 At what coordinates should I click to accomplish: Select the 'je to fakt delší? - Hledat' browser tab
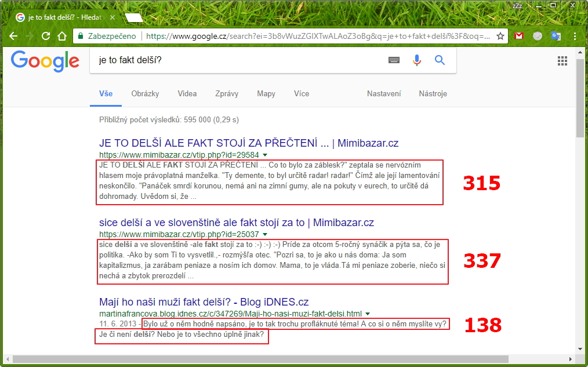65,17
